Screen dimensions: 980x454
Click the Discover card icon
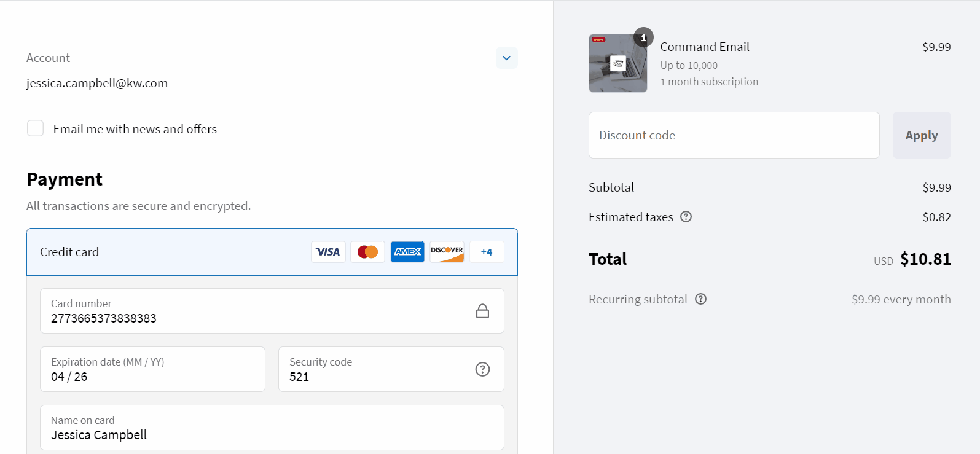click(x=447, y=252)
